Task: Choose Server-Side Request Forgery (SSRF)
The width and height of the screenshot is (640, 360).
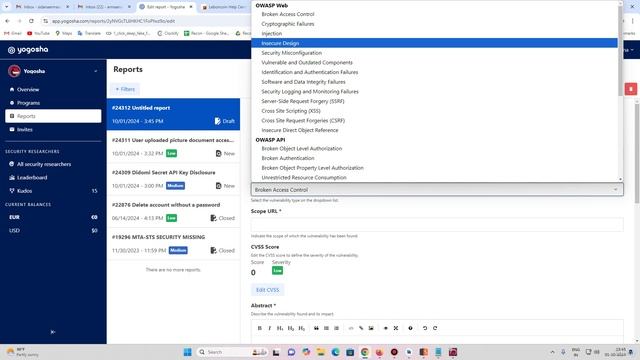Action: coord(434,101)
